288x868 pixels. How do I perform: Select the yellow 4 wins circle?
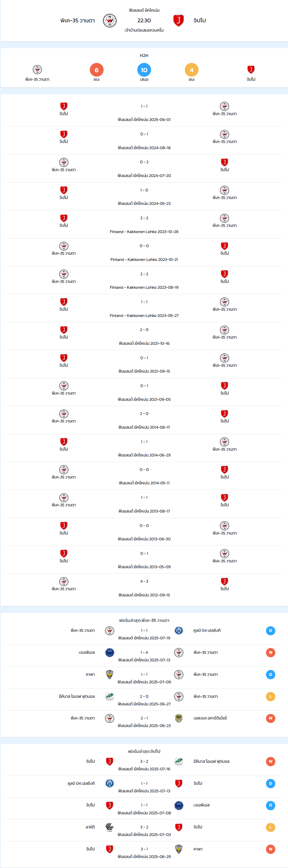(x=192, y=70)
